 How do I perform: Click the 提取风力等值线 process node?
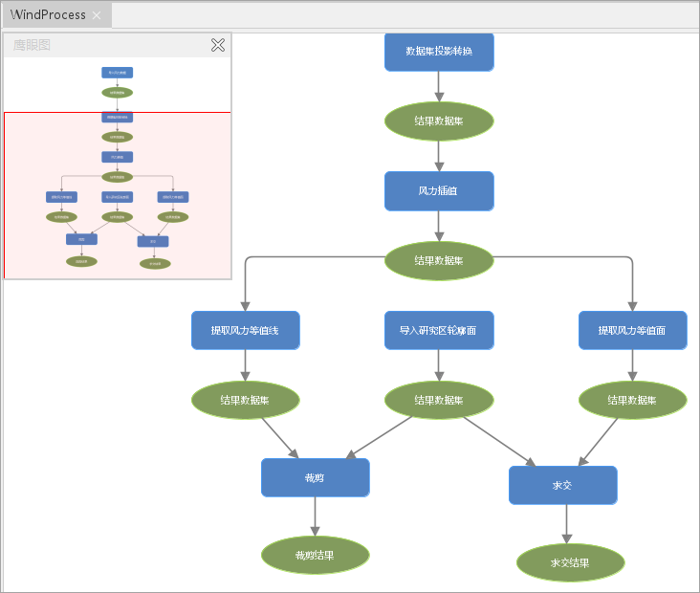click(246, 330)
